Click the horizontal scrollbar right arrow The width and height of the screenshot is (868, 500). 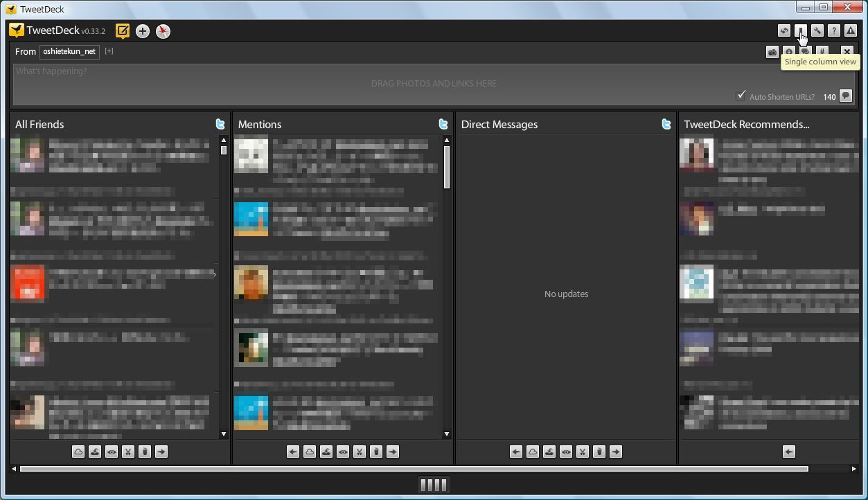[853, 469]
